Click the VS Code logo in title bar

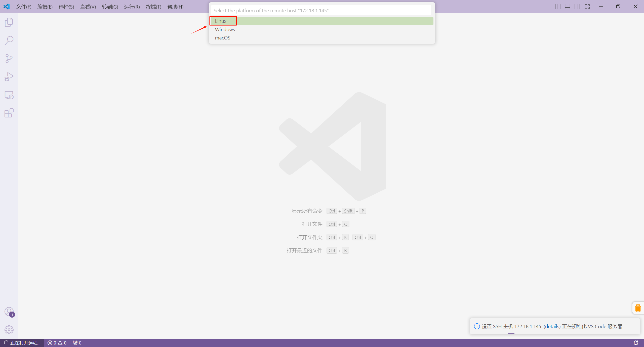[x=7, y=7]
